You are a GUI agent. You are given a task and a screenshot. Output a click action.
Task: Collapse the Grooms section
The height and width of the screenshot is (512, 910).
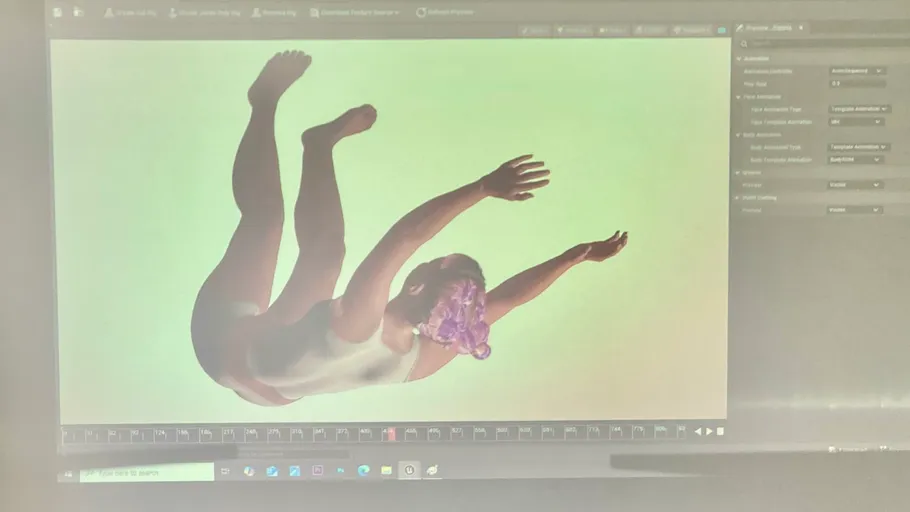(x=738, y=172)
